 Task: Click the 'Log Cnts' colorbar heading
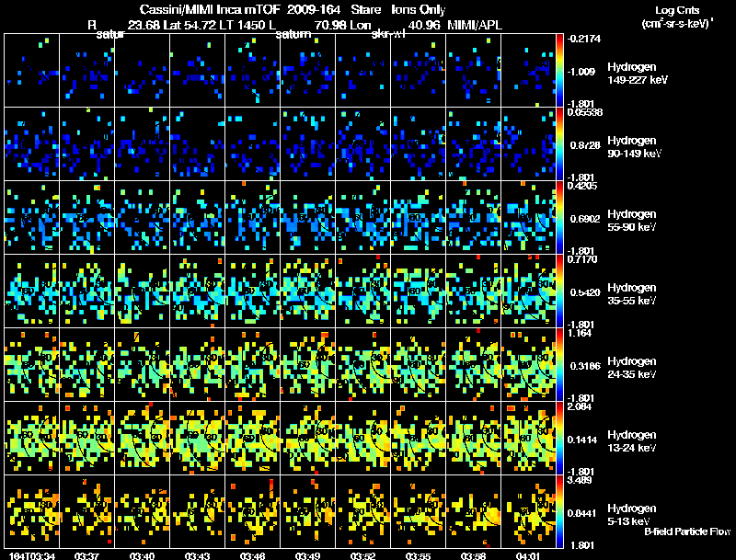[677, 10]
